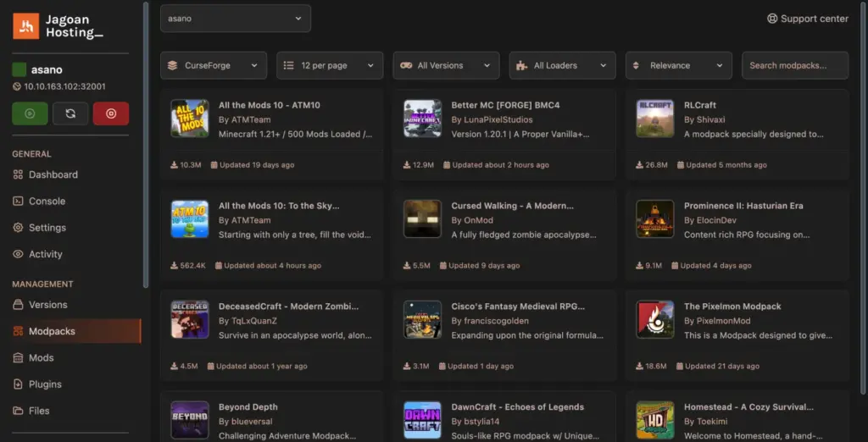Click the Cursed Walking thumbnail image
Viewport: 868px width, 442px height.
(x=422, y=219)
